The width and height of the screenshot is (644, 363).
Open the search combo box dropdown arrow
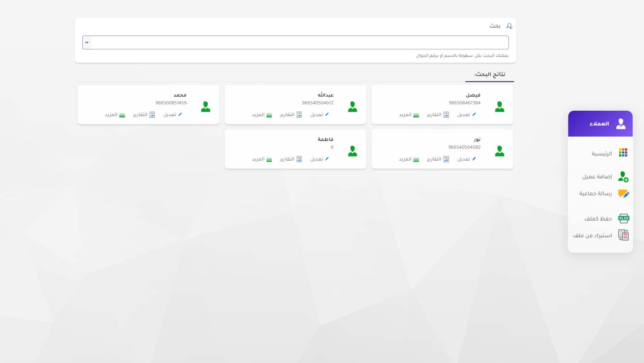pyautogui.click(x=87, y=42)
